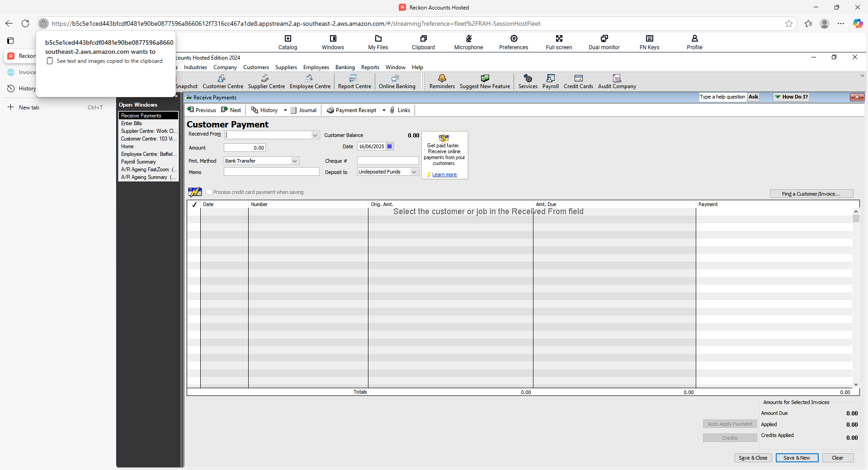Open the Catalog icon in AppStream toolbar

pos(288,42)
